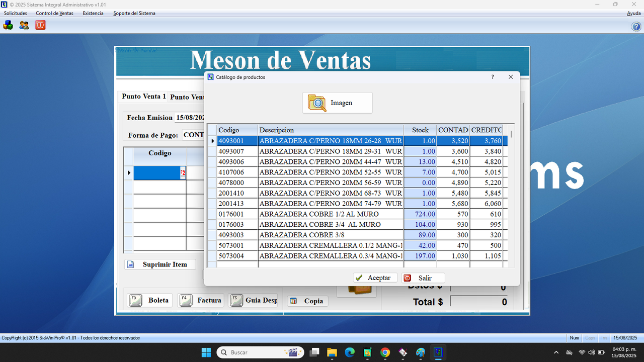Click the two-people icon in the toolbar
The height and width of the screenshot is (362, 644).
click(24, 24)
